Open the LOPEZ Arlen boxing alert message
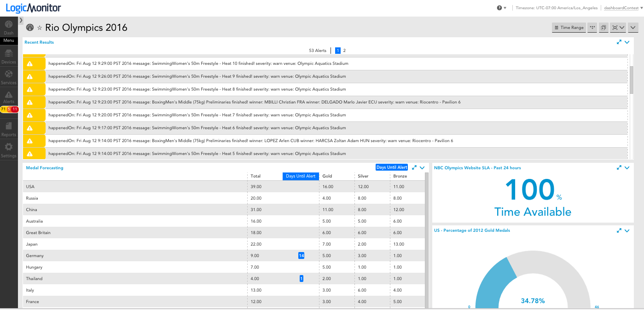 251,141
